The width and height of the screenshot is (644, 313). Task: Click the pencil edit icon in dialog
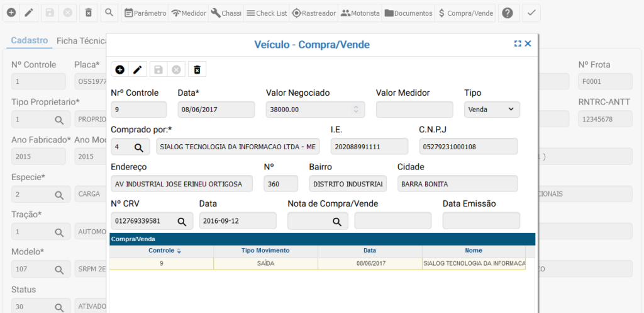pos(138,70)
